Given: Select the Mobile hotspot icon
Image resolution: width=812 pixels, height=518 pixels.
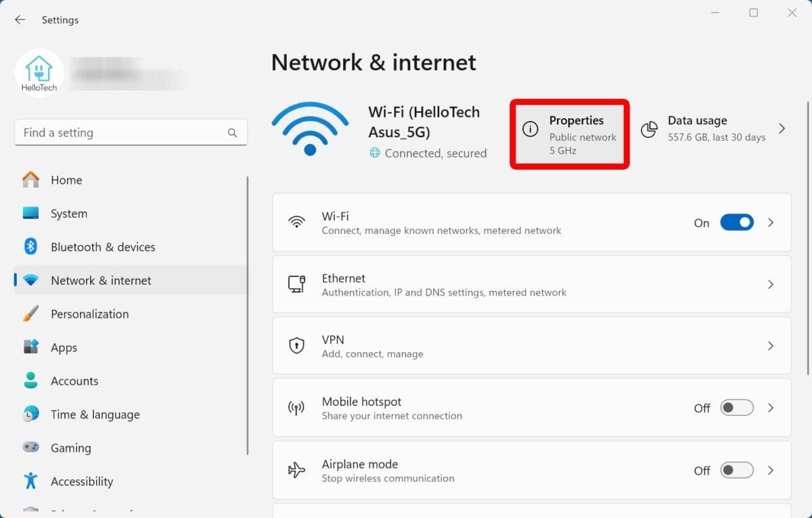Looking at the screenshot, I should (296, 408).
